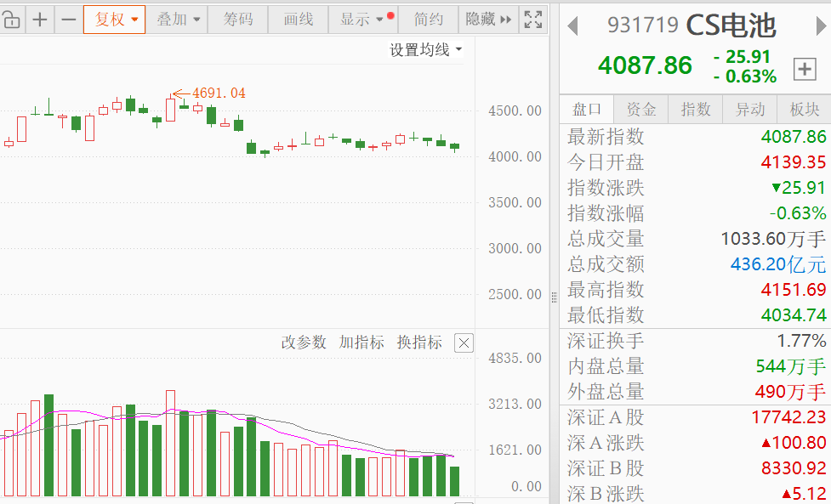Image resolution: width=831 pixels, height=504 pixels.
Task: Click the 深证换手 value 1.77%
Action: [x=801, y=341]
